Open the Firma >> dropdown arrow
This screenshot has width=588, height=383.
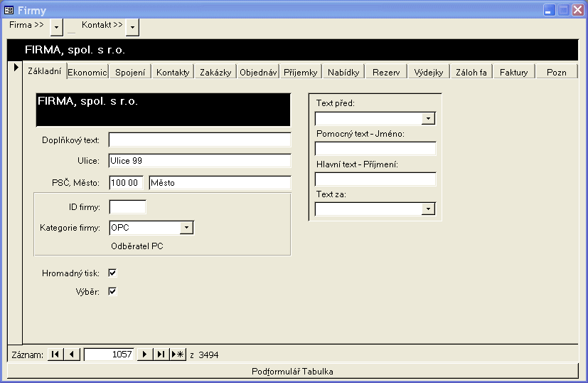click(57, 26)
